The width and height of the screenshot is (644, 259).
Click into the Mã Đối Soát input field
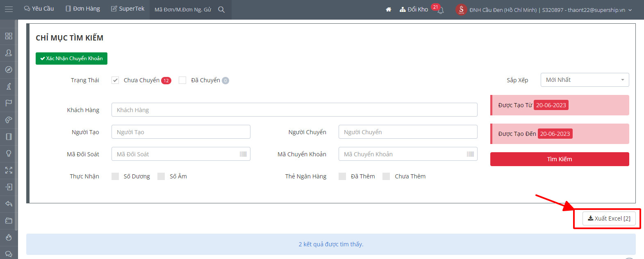[x=181, y=154]
